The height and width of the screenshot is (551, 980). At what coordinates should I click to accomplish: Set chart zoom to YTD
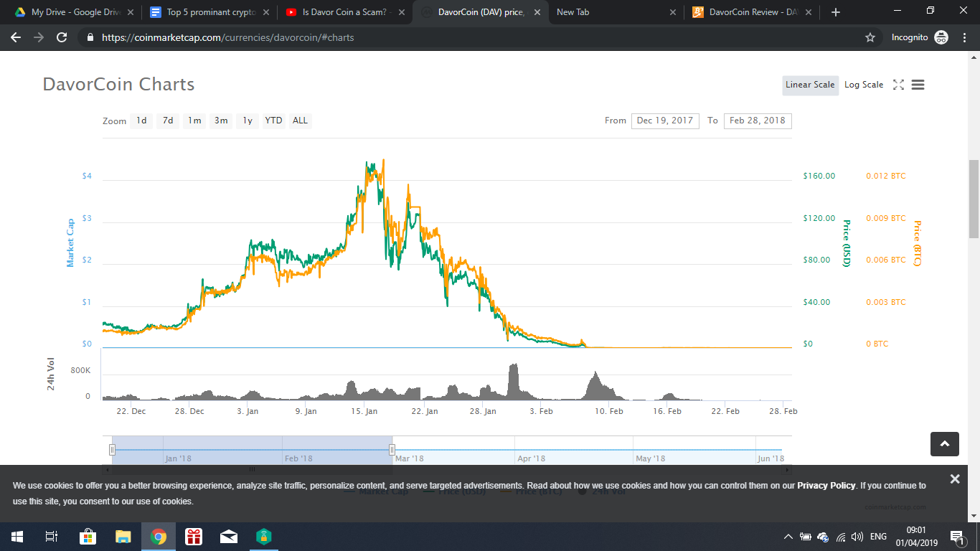[x=273, y=121]
